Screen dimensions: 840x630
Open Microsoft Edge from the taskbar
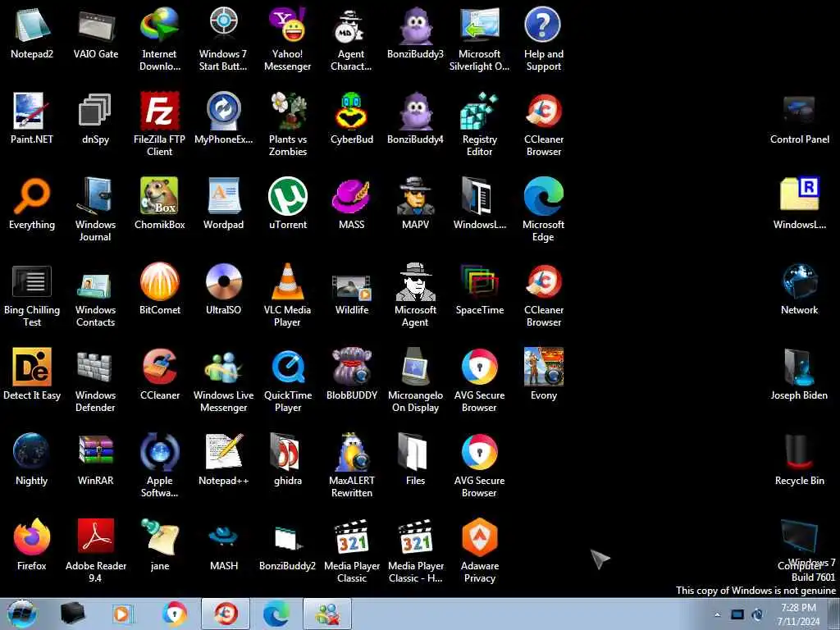(277, 614)
